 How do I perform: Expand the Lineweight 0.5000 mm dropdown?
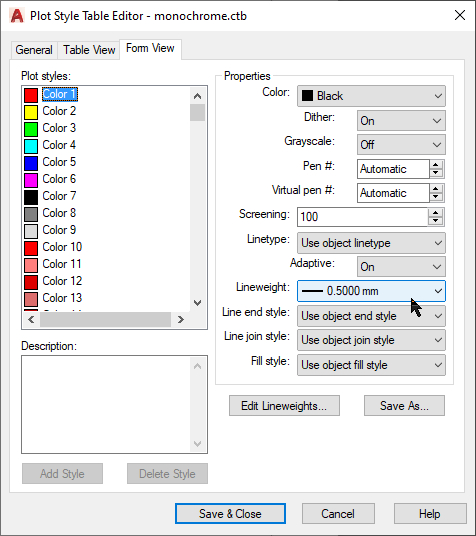point(371,291)
